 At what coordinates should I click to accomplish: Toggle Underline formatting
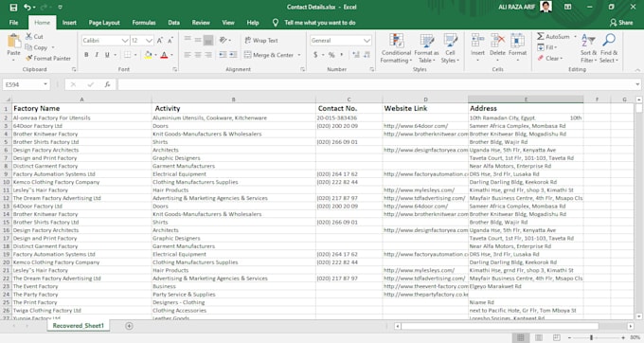(x=107, y=55)
